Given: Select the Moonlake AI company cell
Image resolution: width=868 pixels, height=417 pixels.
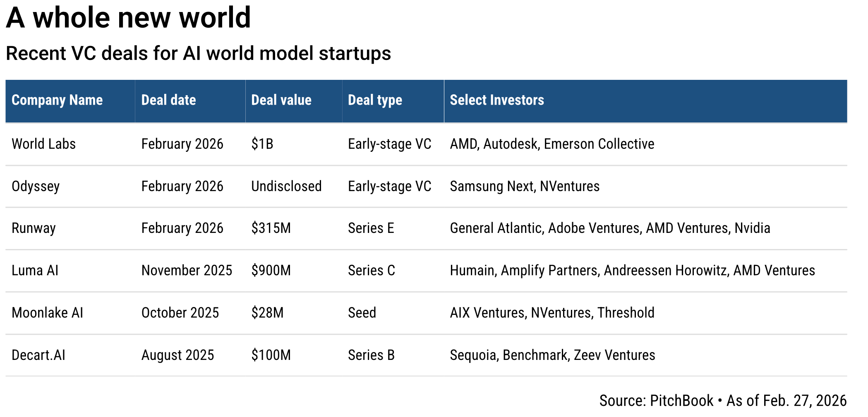Looking at the screenshot, I should [48, 313].
